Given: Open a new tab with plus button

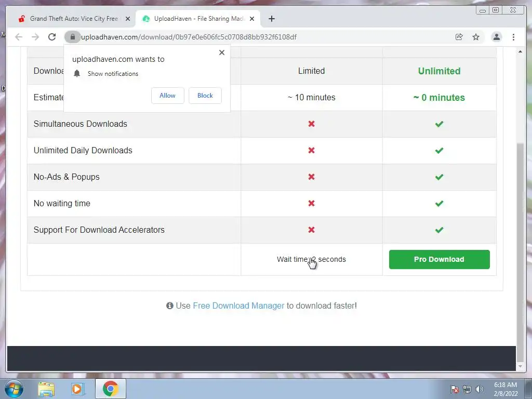Looking at the screenshot, I should click(271, 19).
